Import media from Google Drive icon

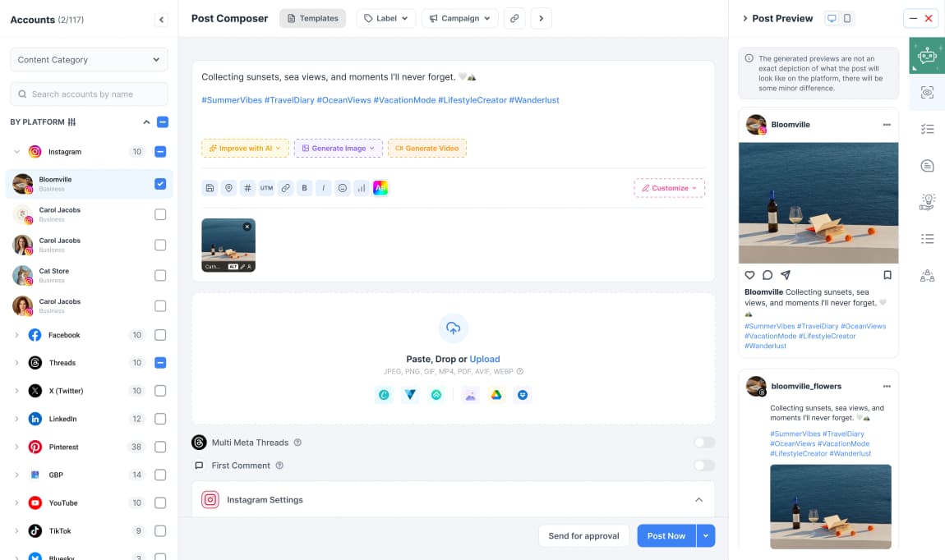point(496,395)
